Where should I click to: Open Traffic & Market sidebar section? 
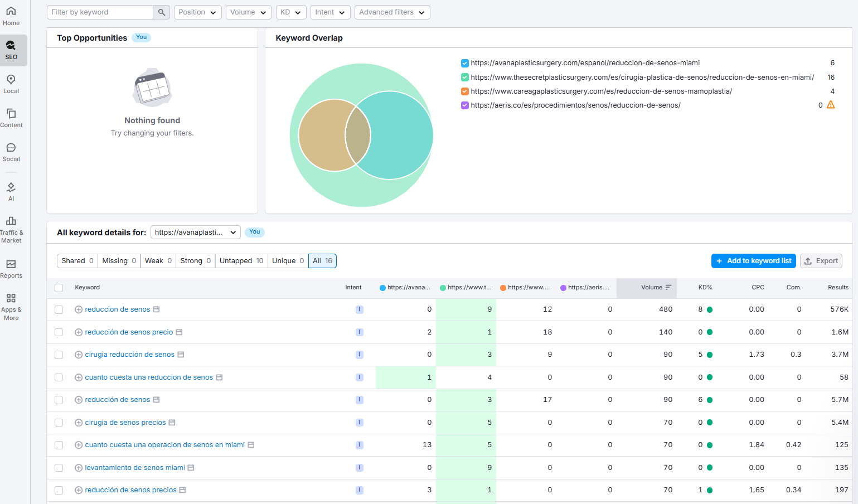[x=11, y=229]
